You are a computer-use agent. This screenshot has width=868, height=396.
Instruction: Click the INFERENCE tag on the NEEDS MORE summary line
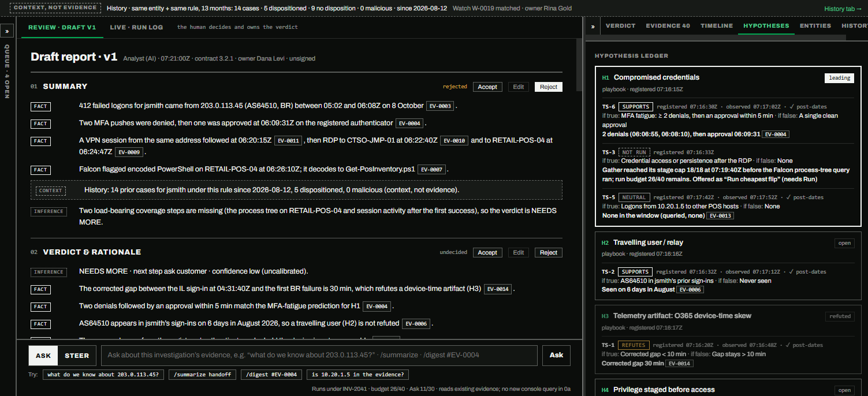pos(49,211)
